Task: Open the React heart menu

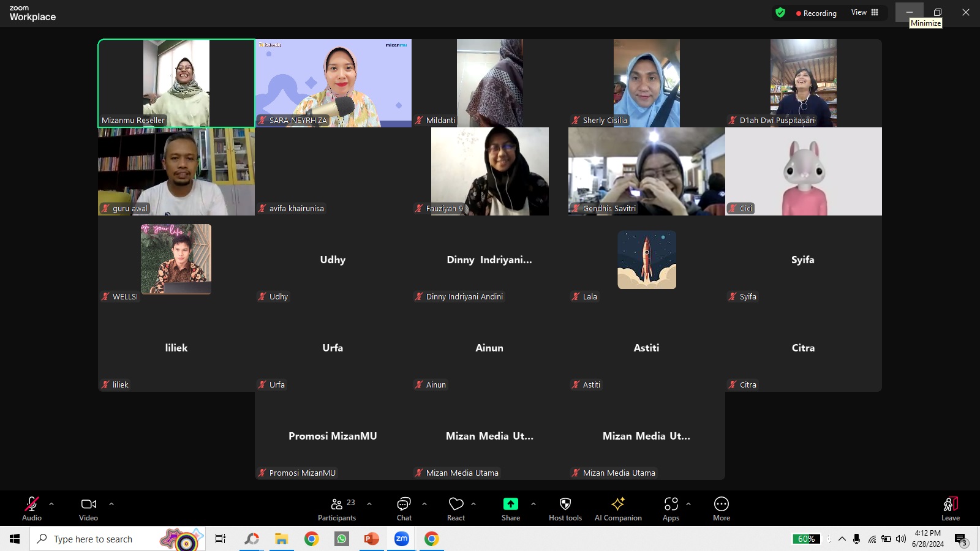Action: (456, 509)
